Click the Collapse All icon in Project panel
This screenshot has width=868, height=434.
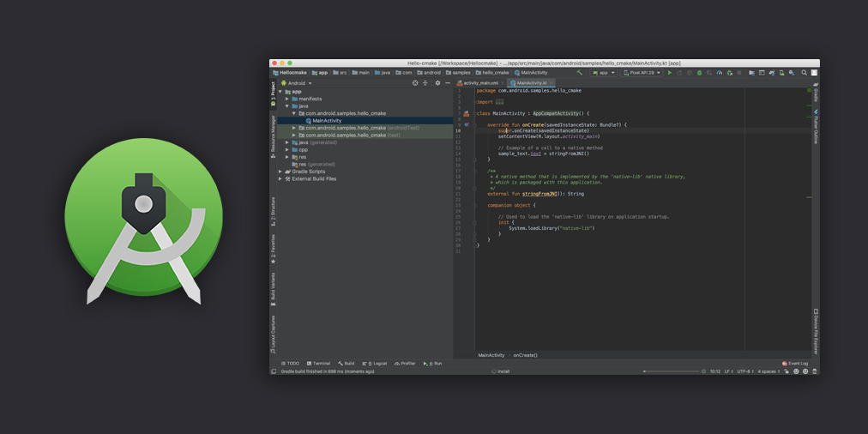pyautogui.click(x=425, y=83)
